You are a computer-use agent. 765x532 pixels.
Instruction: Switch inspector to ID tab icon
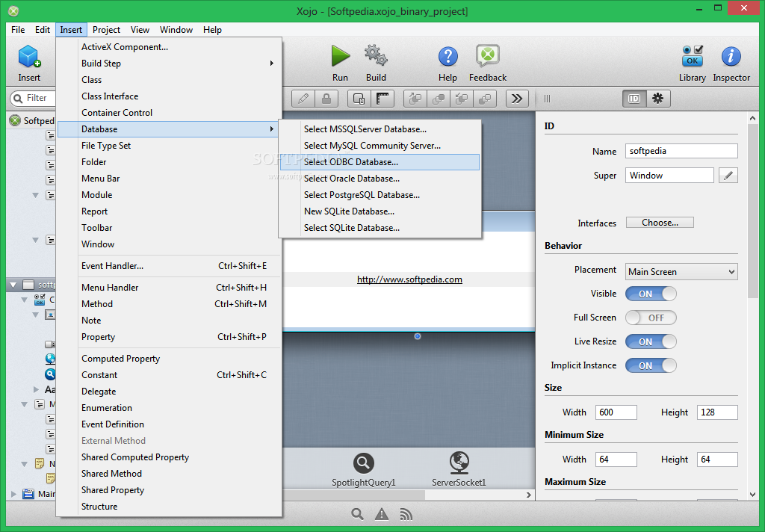[634, 99]
